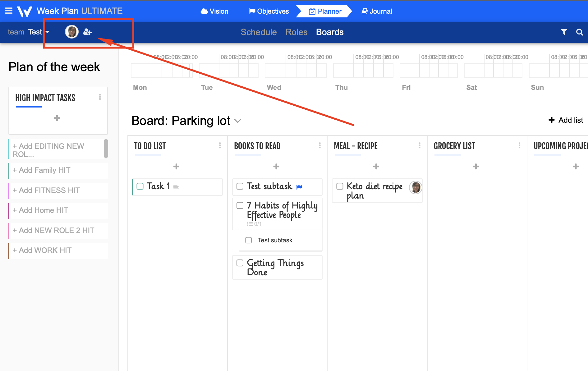Open the Journal tab
This screenshot has width=588, height=371.
coord(377,11)
